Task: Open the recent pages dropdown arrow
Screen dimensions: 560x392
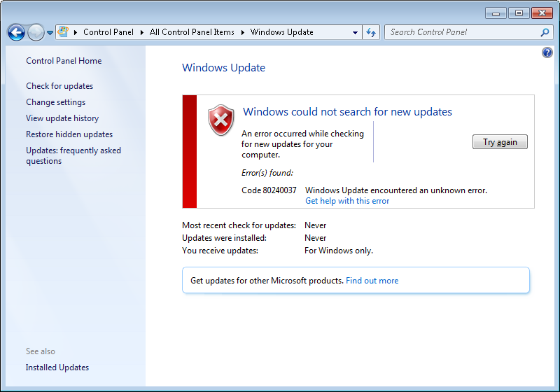Action: (50, 32)
